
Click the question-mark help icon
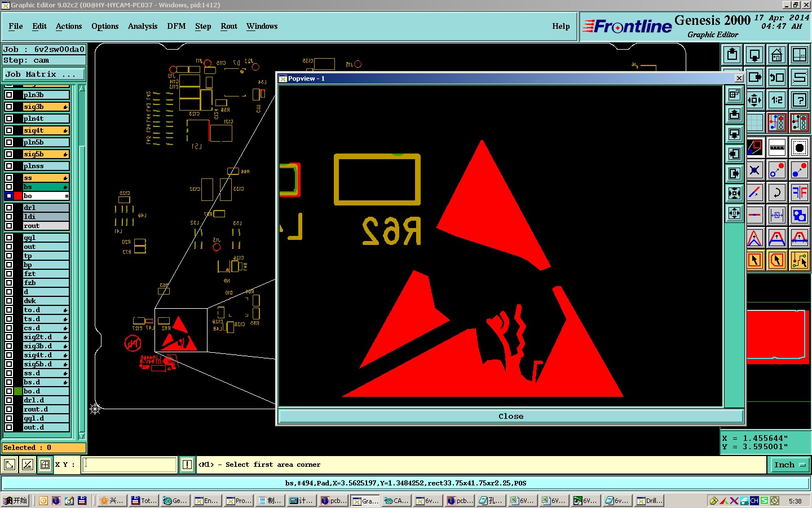tap(800, 100)
